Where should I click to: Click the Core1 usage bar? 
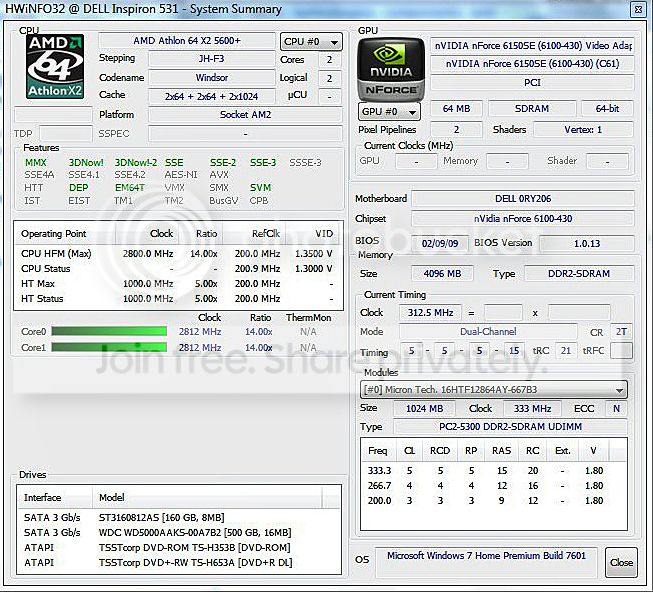coord(109,347)
